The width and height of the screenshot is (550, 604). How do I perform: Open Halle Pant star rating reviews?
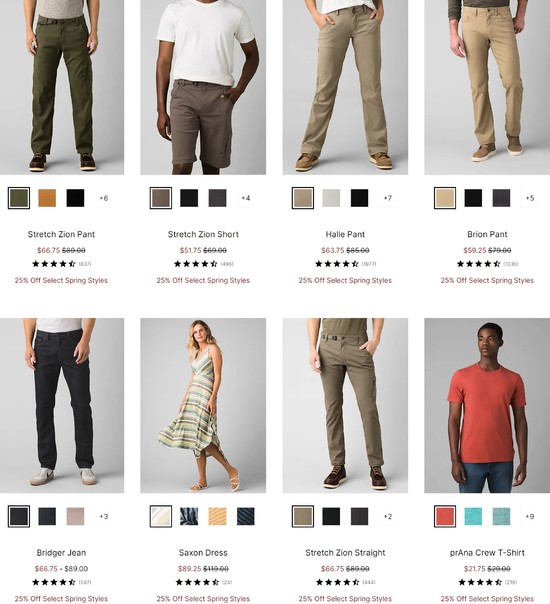[x=345, y=264]
